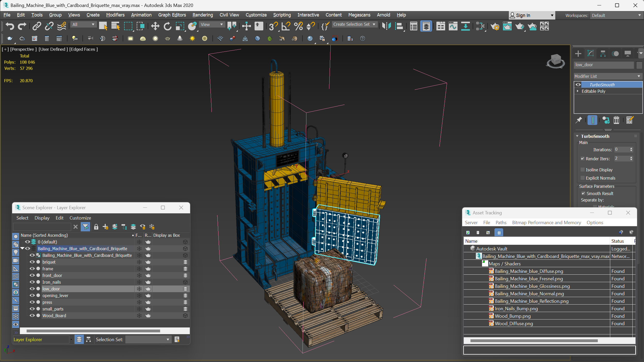
Task: Open the Scripting menu
Action: point(282,15)
